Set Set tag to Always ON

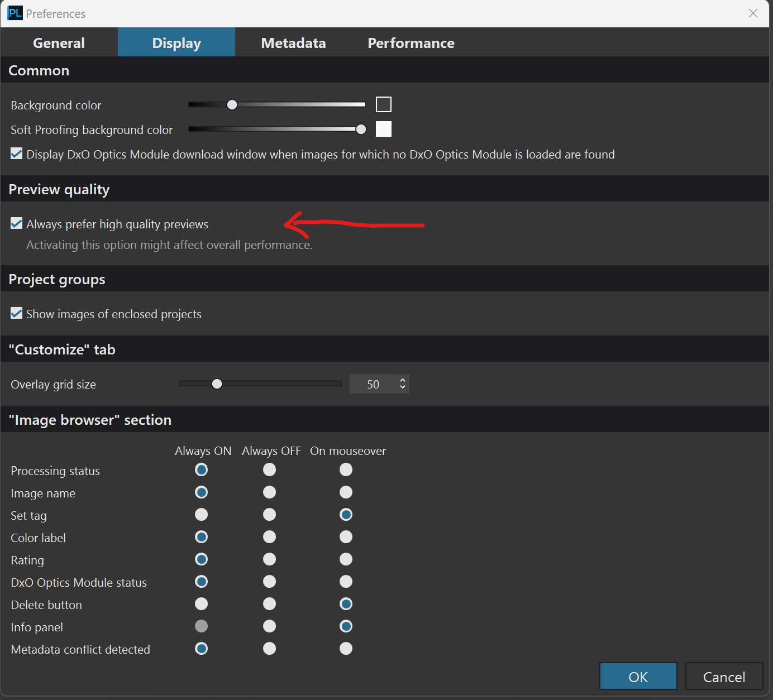(x=202, y=515)
